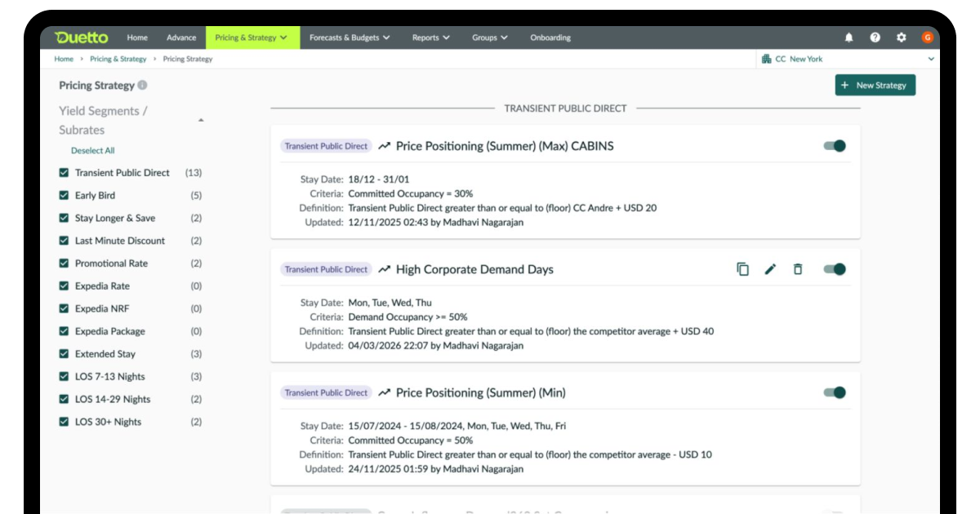Click the title 'High Corporate Demand Days'
980x514 pixels.
pos(474,269)
